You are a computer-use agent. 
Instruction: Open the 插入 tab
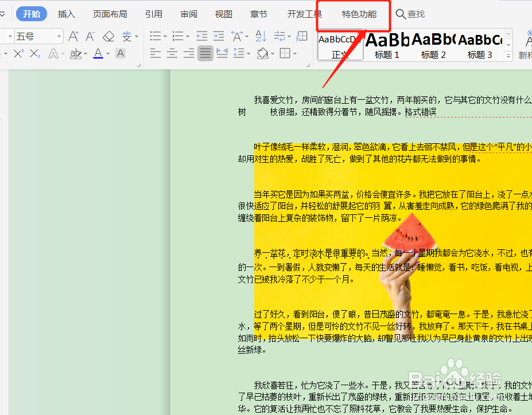tap(67, 14)
